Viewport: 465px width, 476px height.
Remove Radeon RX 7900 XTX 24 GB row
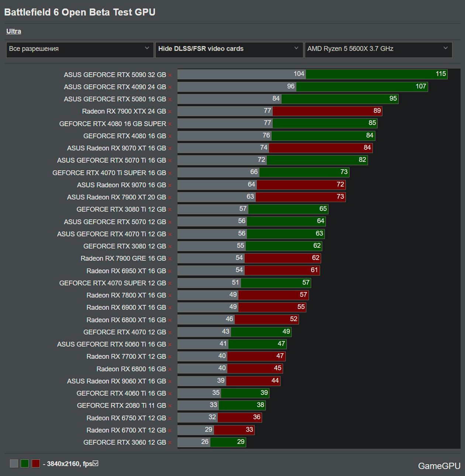[x=170, y=112]
